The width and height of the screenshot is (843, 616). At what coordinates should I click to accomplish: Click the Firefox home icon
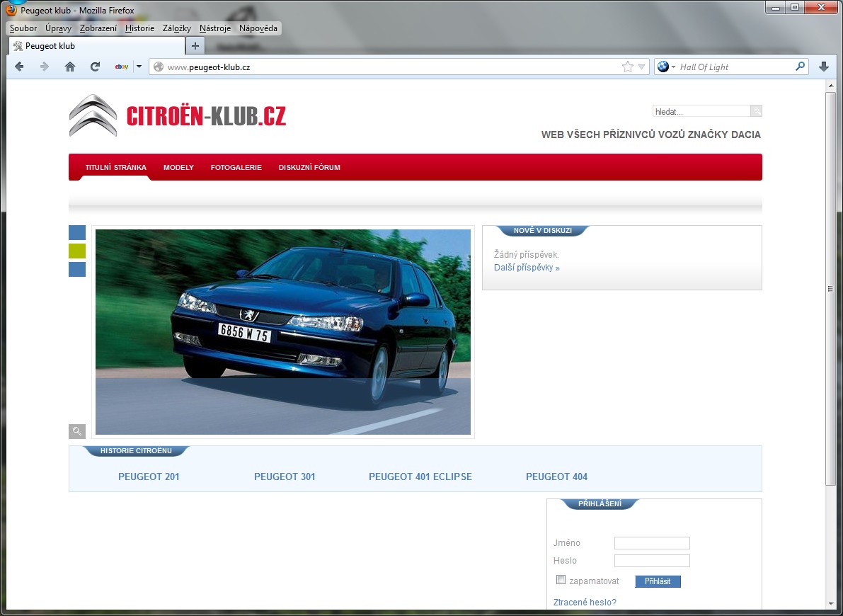[70, 66]
